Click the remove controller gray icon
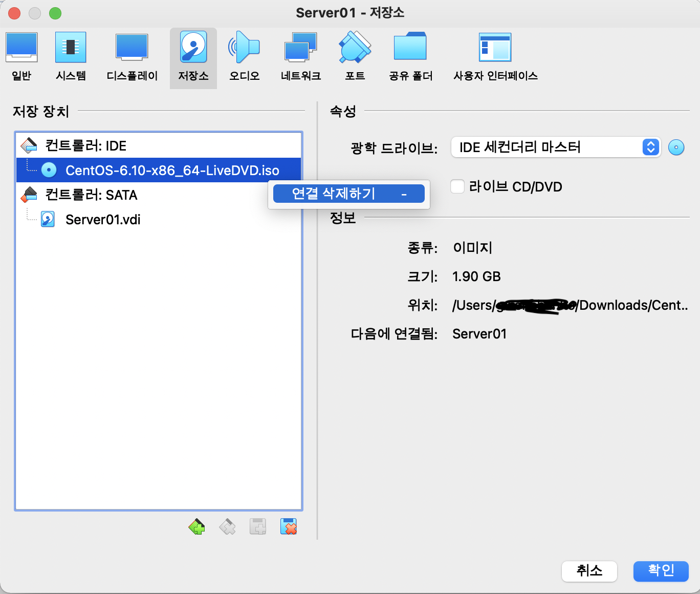Image resolution: width=700 pixels, height=594 pixels. coord(227,526)
